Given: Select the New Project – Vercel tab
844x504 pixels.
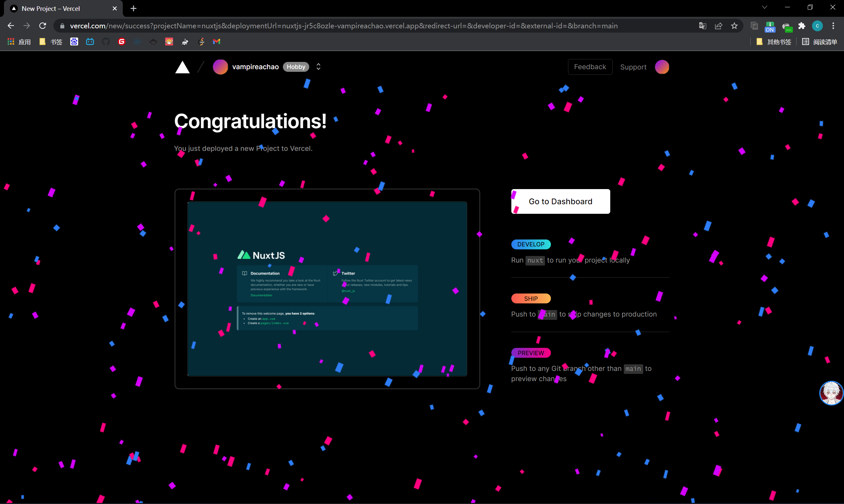Looking at the screenshot, I should (x=63, y=9).
